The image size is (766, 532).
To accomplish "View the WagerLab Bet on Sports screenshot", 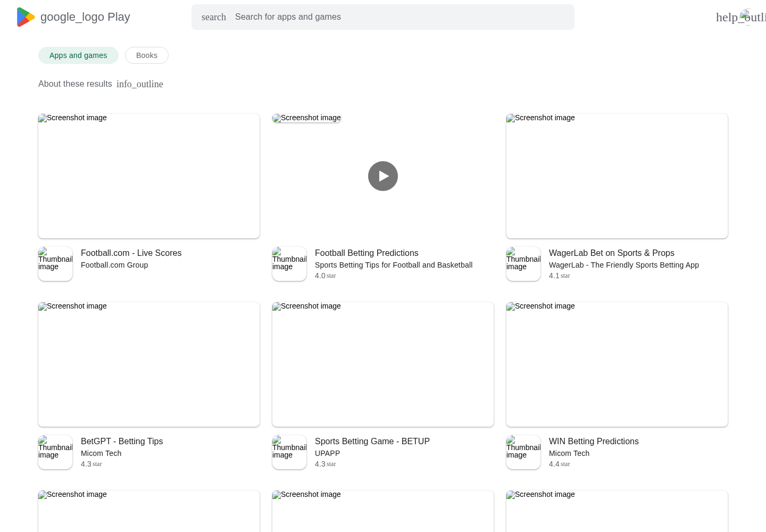I will (x=617, y=176).
